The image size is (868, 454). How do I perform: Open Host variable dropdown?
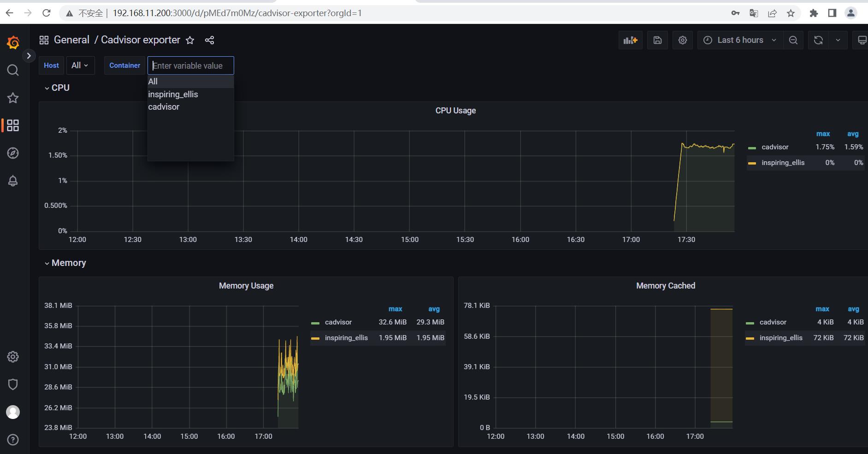80,65
